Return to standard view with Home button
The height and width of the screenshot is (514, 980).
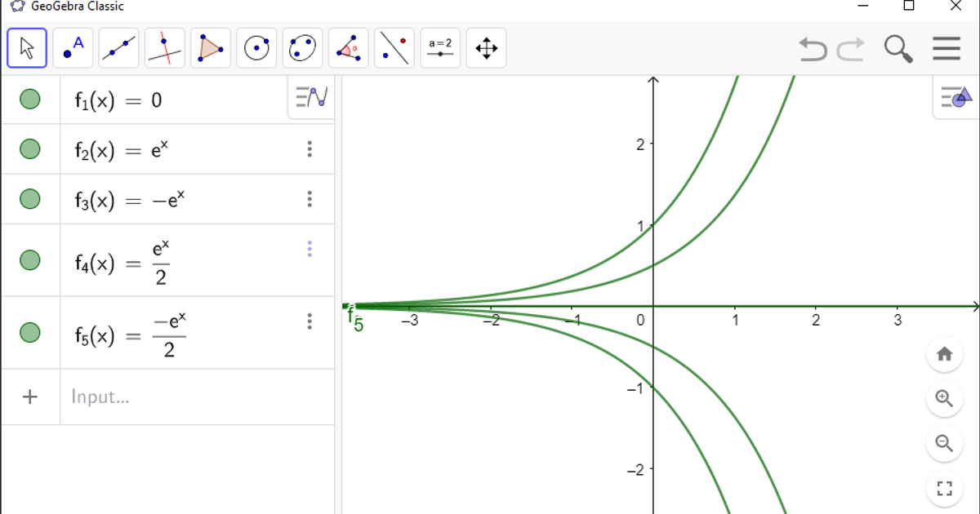[x=945, y=354]
